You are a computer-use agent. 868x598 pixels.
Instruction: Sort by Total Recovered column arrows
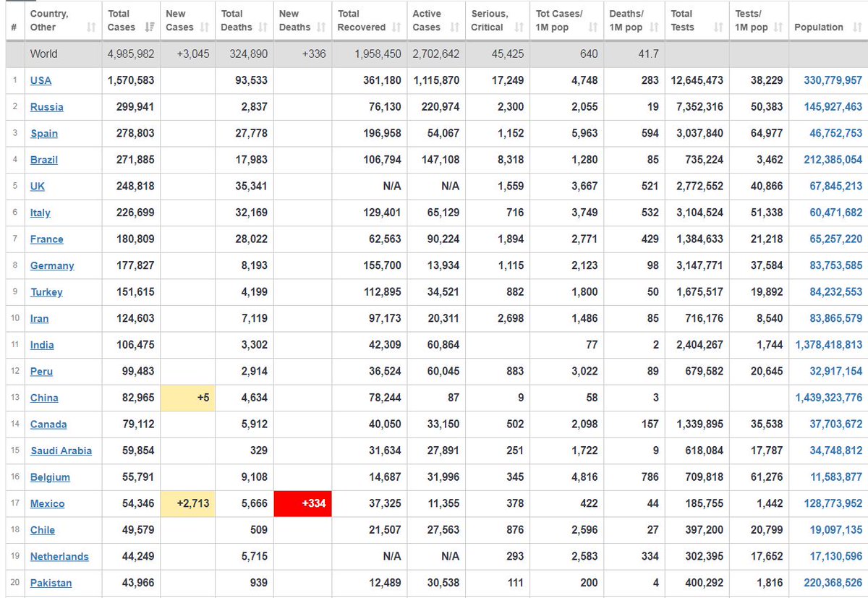(x=396, y=27)
